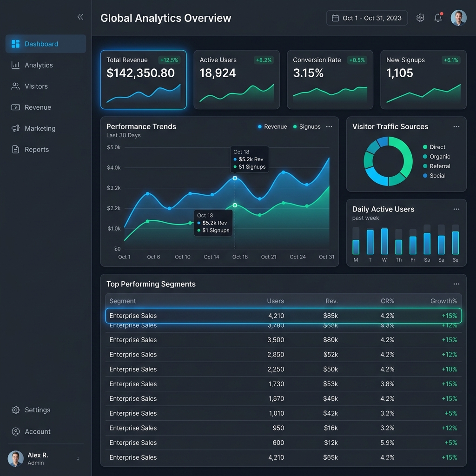Open the Reports menu item
The image size is (476, 476).
[x=46, y=149]
